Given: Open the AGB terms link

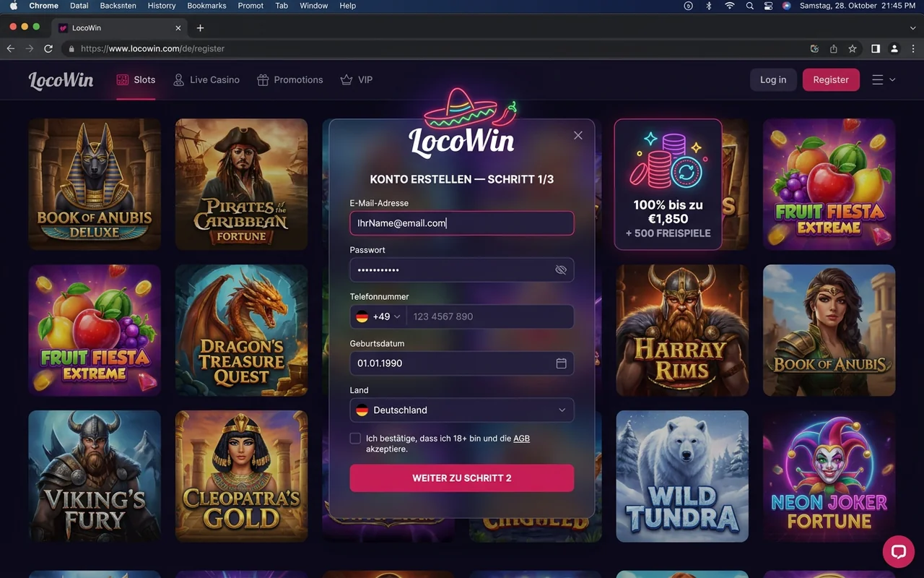Looking at the screenshot, I should pos(521,439).
